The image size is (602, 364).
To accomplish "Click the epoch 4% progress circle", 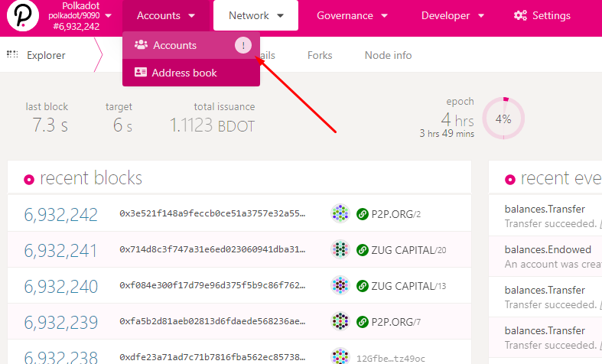I will 503,119.
